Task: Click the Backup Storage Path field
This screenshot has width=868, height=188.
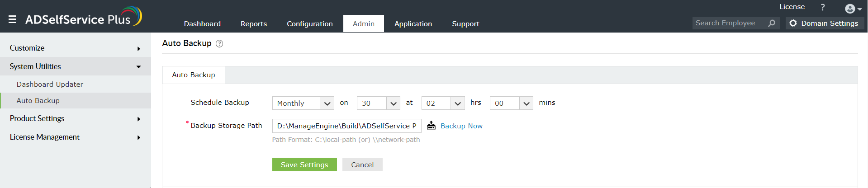Action: pos(346,126)
